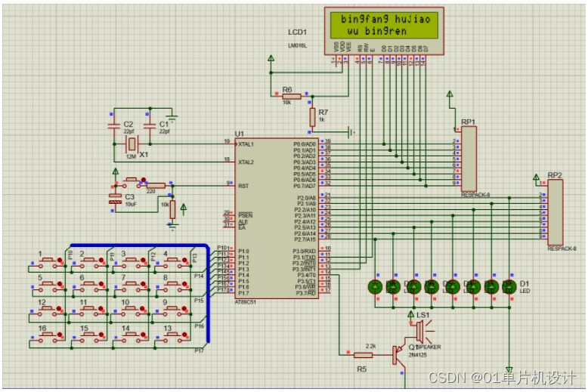588x392 pixels.
Task: Click the P14 bus wire label
Action: [x=199, y=276]
